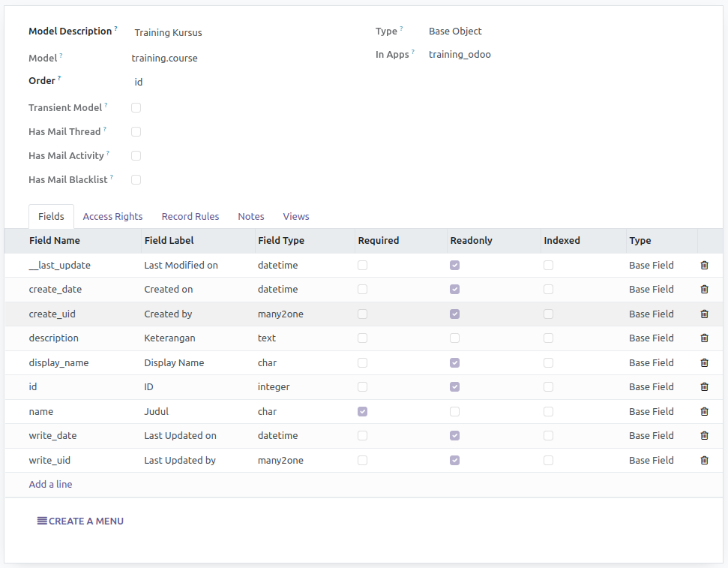
Task: Click trash icon for id field
Action: pos(704,386)
